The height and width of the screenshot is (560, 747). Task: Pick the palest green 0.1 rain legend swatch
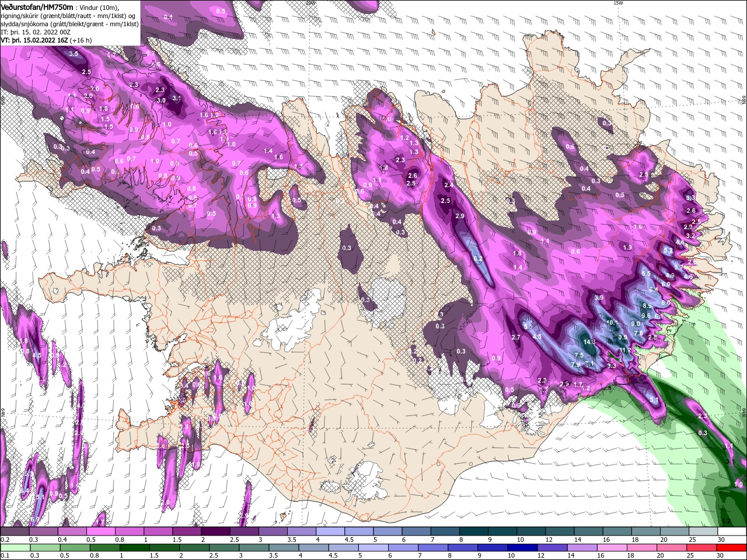point(15,548)
